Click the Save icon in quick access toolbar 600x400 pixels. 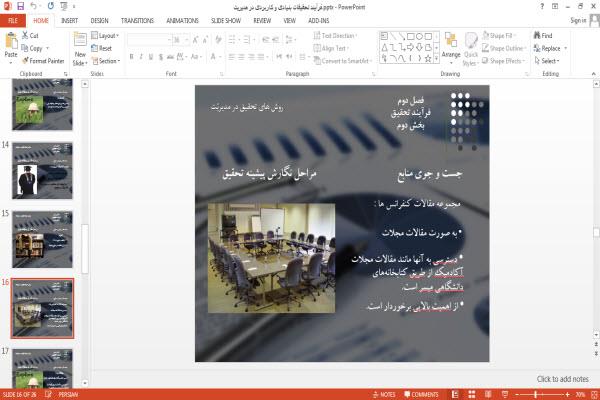(20, 6)
